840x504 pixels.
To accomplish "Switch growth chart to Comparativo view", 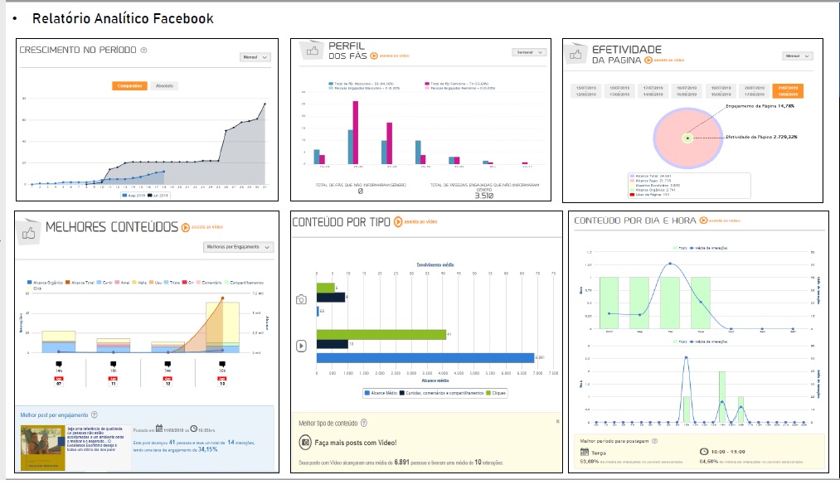I will coord(130,85).
